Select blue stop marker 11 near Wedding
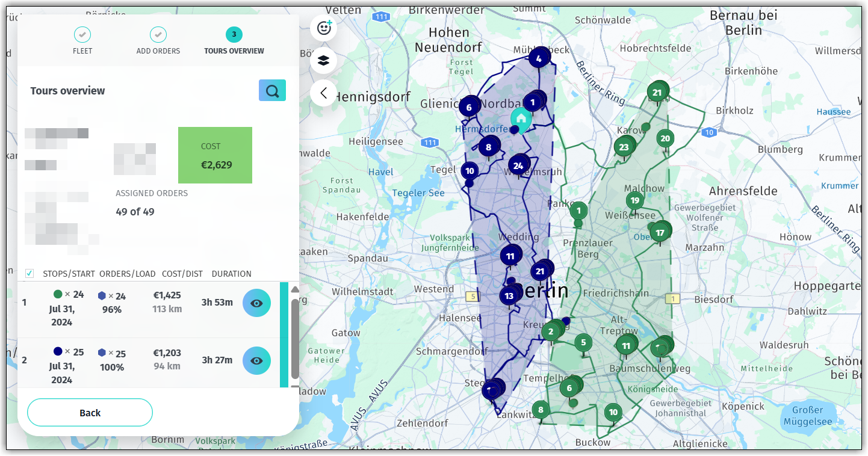Viewport: 868px width, 456px height. pos(510,256)
